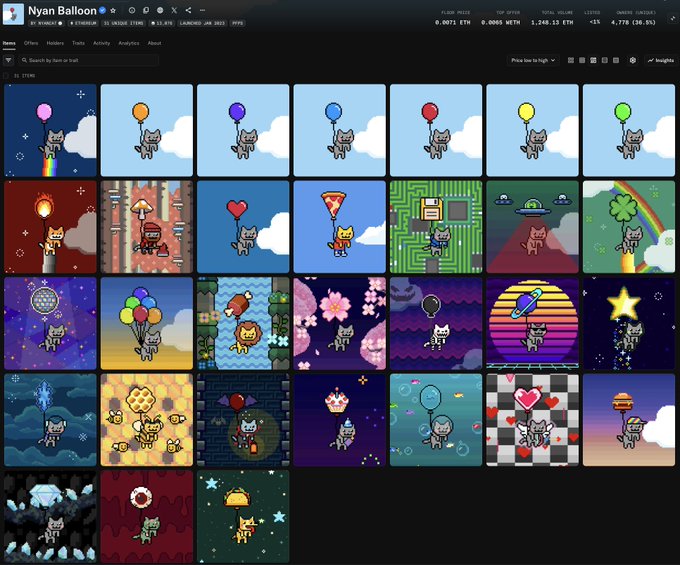
Task: Open the cupcake balloon party cat item
Action: pyautogui.click(x=340, y=420)
